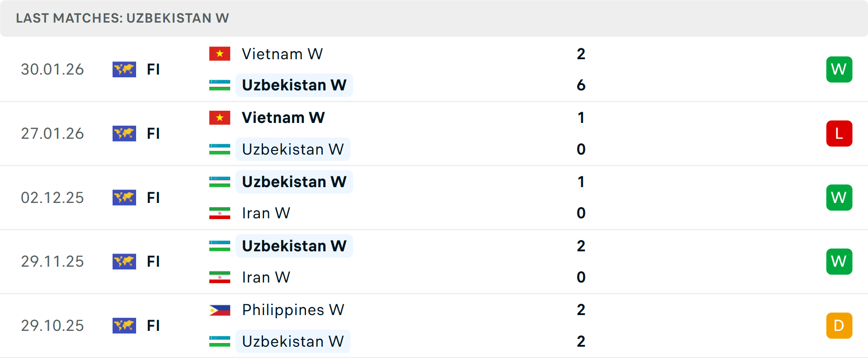Click orange D result badge for 29.10.25

pos(839,325)
